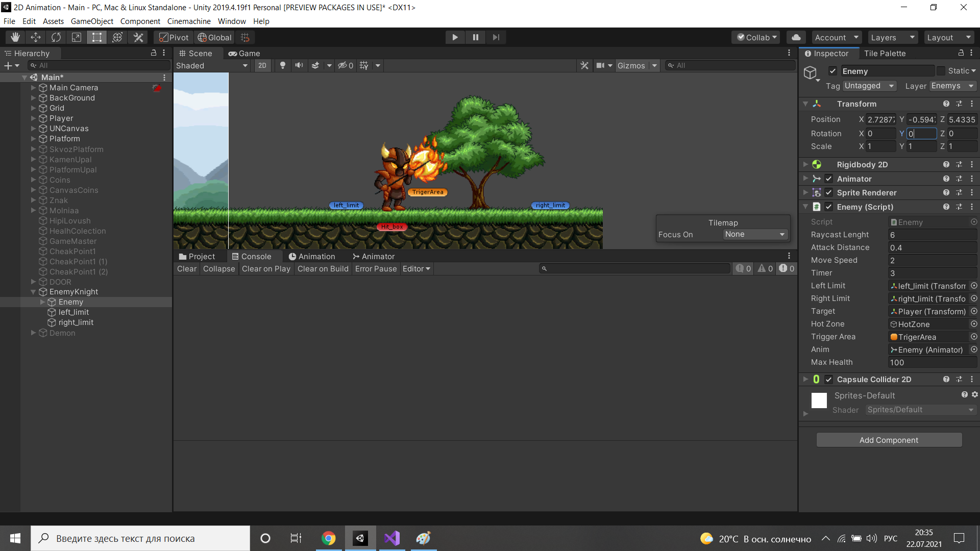Open Rigidbody 2D preset icon
980x551 pixels.
click(x=959, y=164)
